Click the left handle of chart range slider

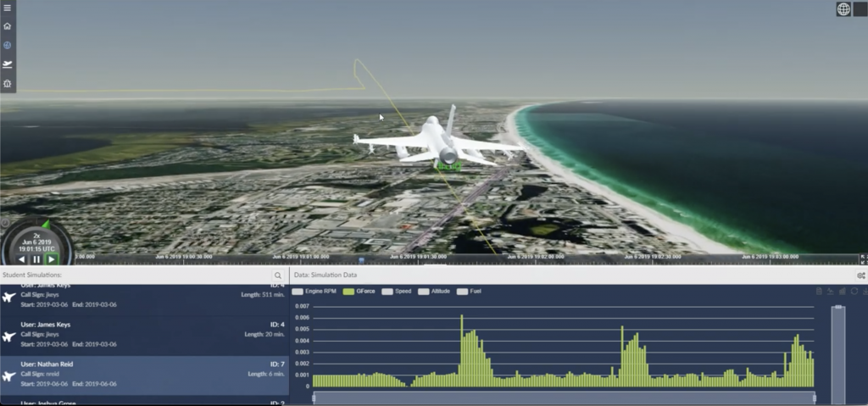(314, 398)
